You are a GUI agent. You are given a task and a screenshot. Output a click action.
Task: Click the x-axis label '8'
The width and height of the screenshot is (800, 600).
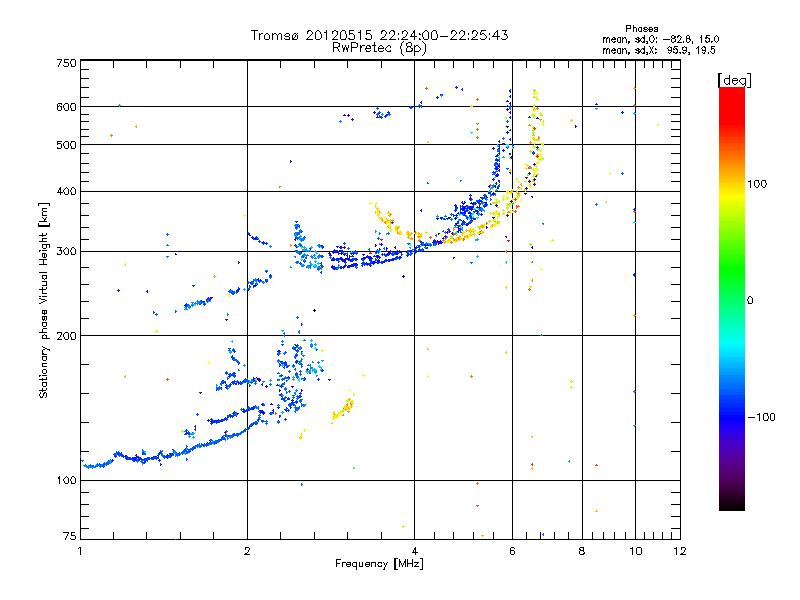click(582, 551)
